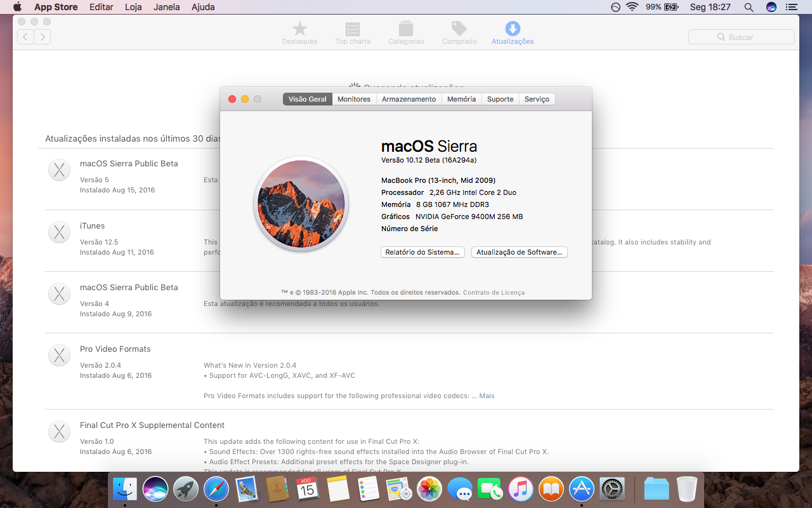Click Atualização de Software button

[520, 252]
